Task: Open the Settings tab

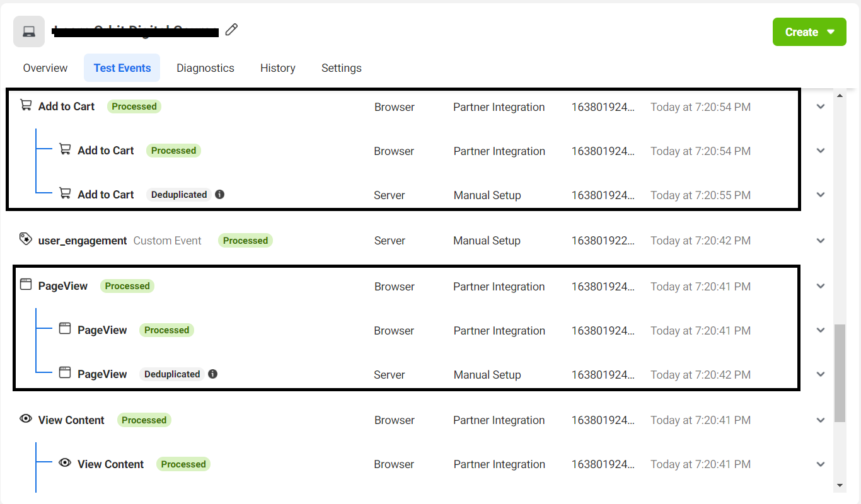Action: point(342,68)
